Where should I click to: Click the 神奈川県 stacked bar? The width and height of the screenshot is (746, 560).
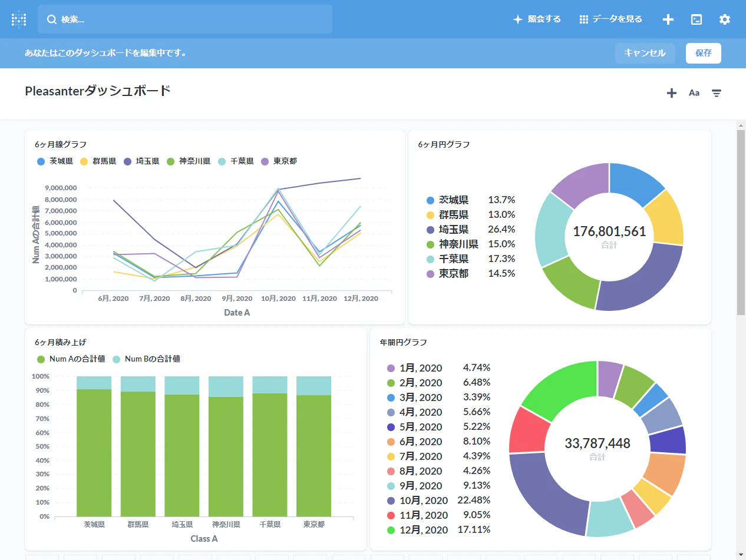click(x=226, y=446)
